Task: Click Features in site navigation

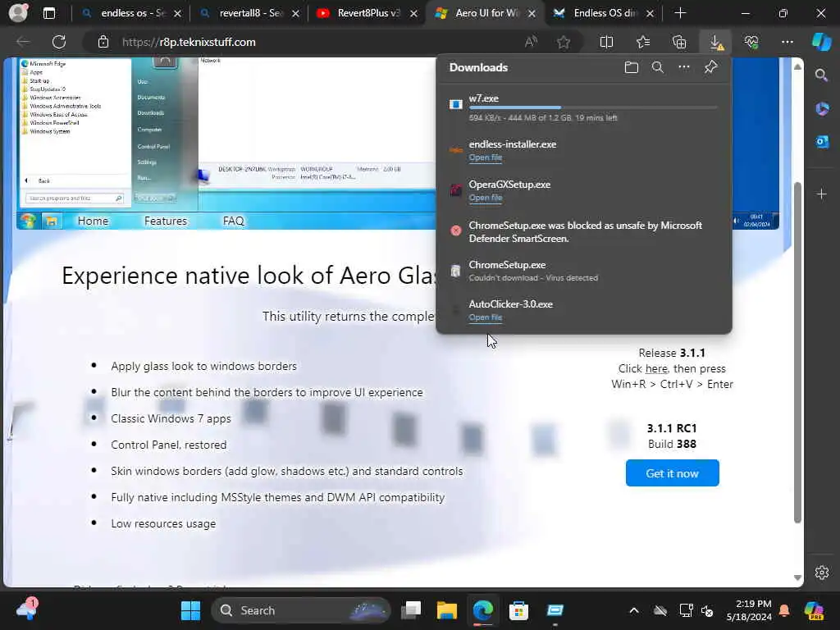Action: tap(166, 221)
